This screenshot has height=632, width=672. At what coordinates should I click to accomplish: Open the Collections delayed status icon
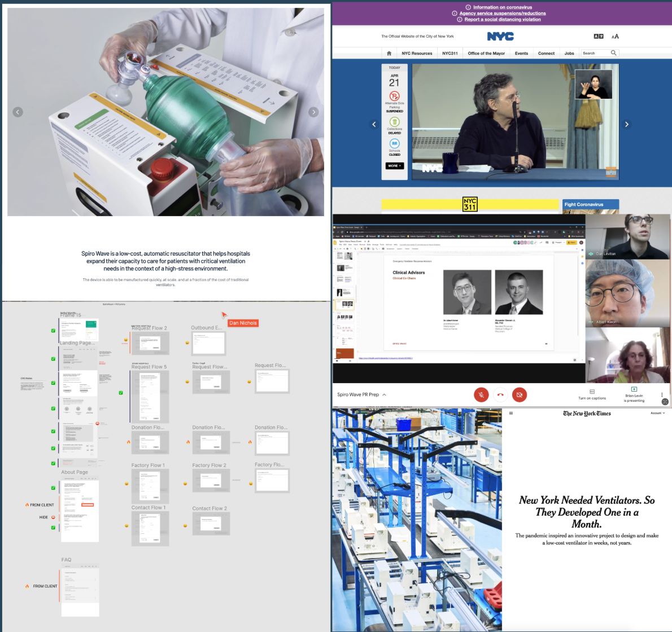(394, 122)
